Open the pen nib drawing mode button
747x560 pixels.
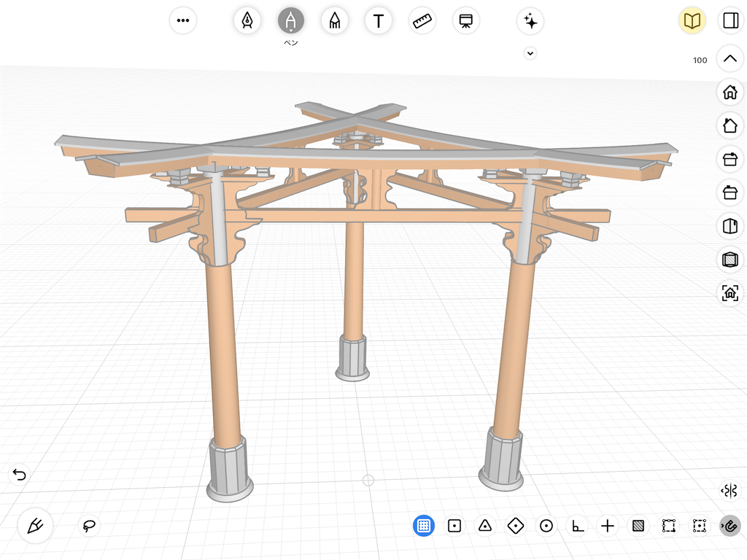click(x=35, y=526)
